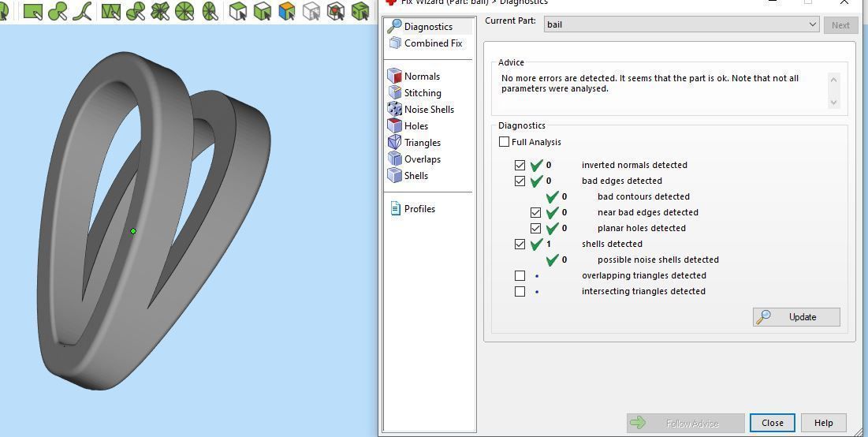
Task: Select the spoked oval marking tool
Action: (210, 11)
